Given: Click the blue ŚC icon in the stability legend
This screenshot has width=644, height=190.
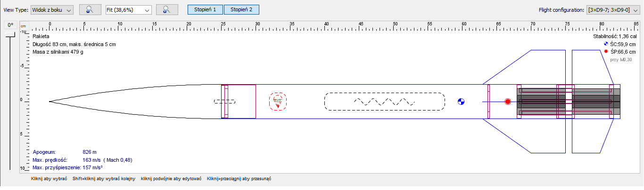Looking at the screenshot, I should click(606, 44).
